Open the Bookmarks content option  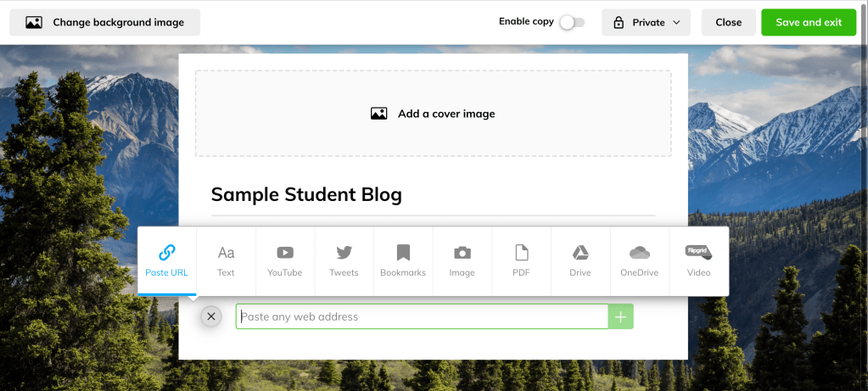tap(403, 253)
